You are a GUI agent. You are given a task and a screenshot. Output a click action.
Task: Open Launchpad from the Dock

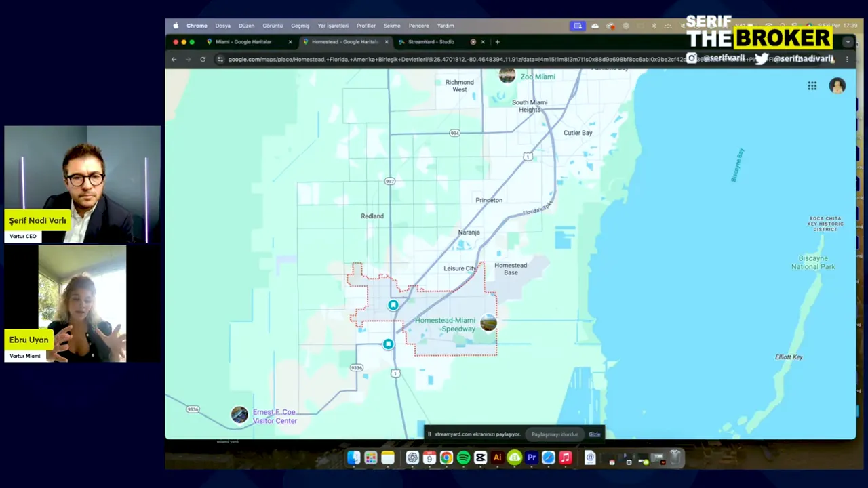tap(371, 458)
